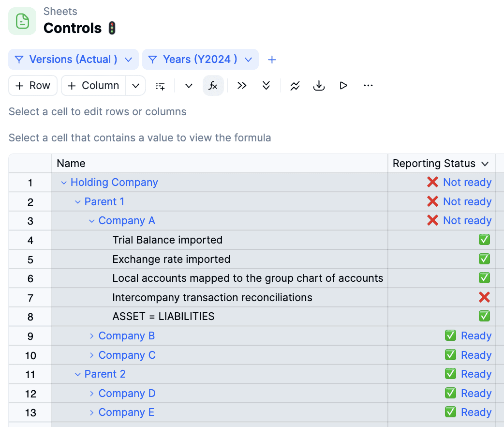
Task: Click the download icon in toolbar
Action: 319,86
